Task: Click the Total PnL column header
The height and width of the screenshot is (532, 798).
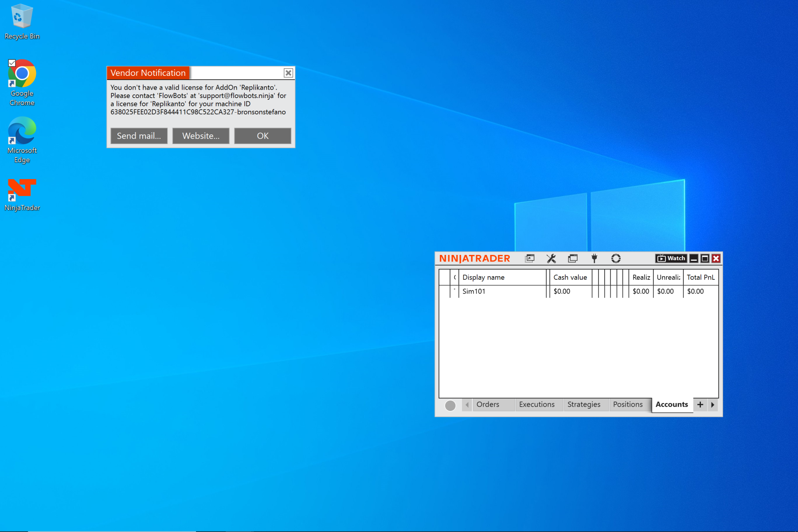Action: 700,278
